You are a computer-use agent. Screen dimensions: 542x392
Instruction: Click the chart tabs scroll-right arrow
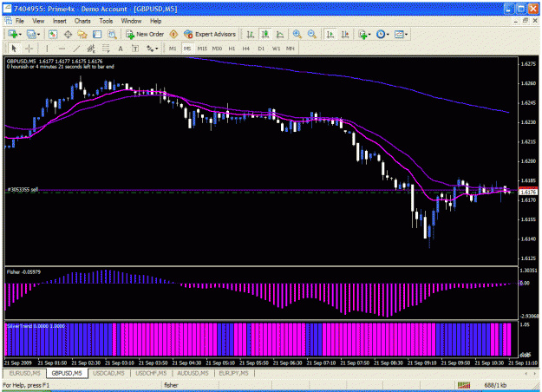(x=535, y=373)
